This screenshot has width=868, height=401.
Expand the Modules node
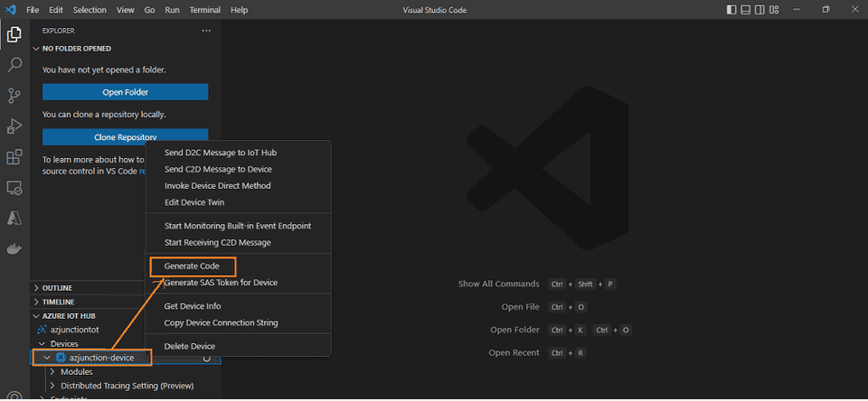[53, 372]
